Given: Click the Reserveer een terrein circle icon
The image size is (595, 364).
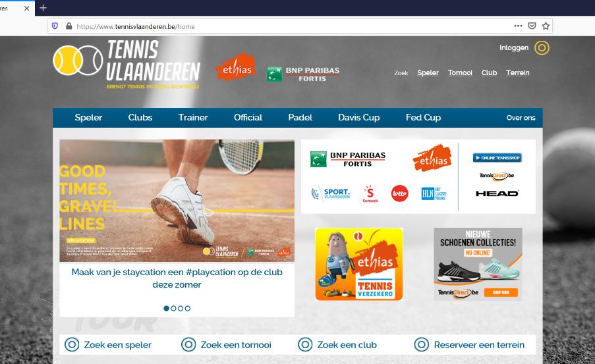Looking at the screenshot, I should (421, 345).
